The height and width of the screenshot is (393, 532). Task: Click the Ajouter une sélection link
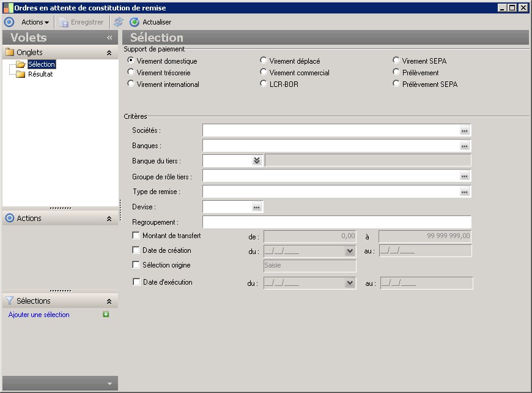(x=39, y=315)
